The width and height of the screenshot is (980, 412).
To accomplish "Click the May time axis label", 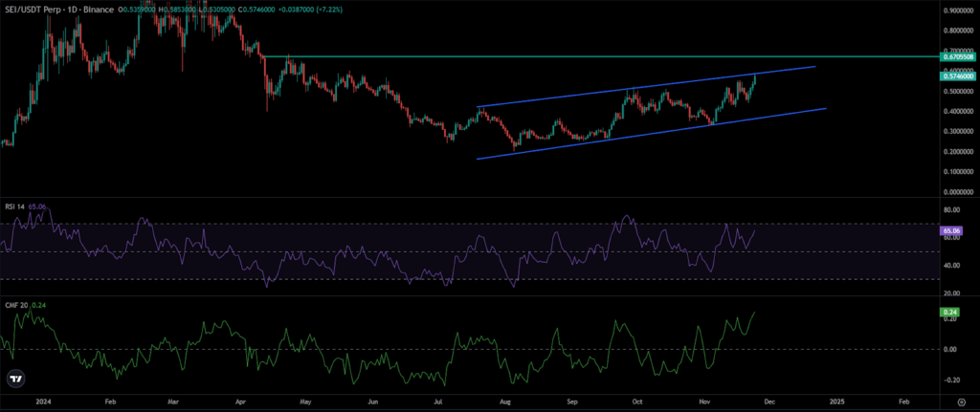I will click(x=305, y=402).
